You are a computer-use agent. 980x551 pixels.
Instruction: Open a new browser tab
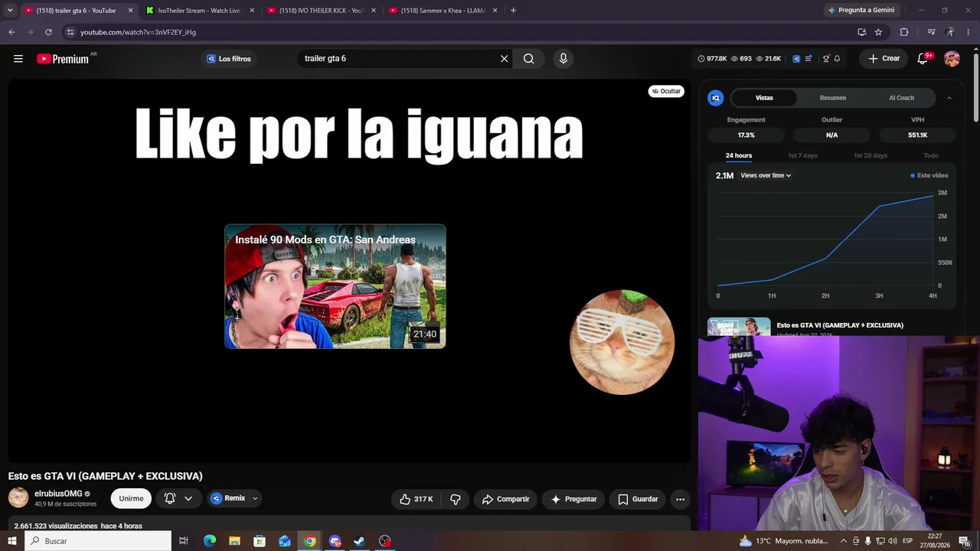513,11
